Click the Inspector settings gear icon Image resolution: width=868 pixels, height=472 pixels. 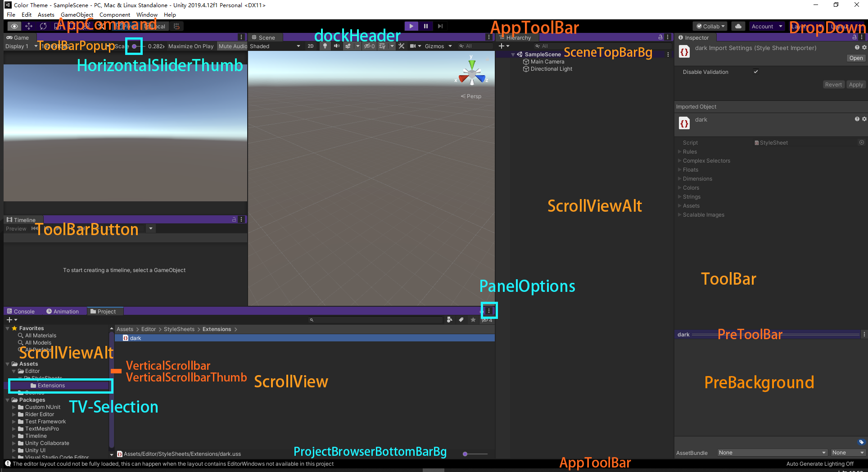coord(864,47)
